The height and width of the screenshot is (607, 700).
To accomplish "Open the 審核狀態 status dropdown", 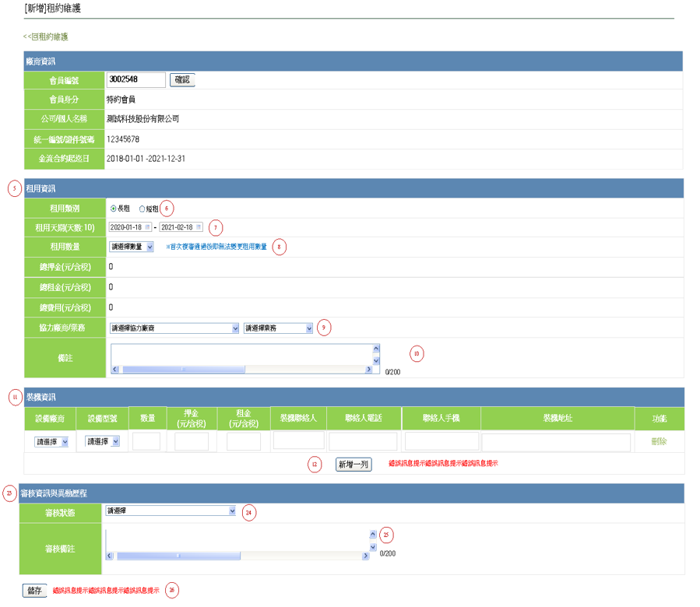I will point(171,511).
